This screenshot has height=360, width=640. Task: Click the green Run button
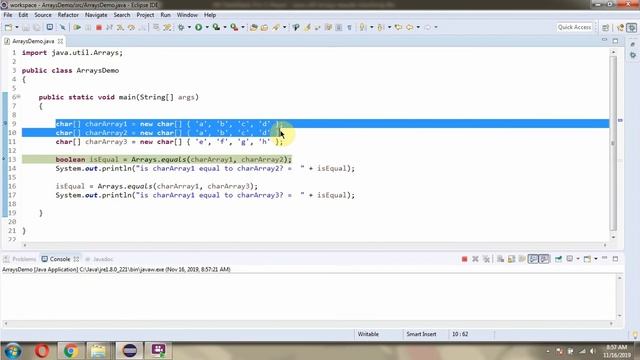198,27
